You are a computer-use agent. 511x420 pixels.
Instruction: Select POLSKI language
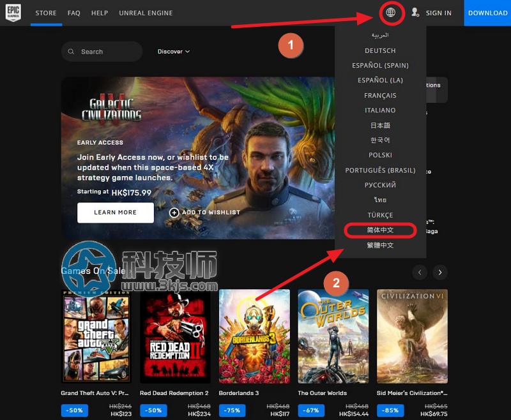pos(380,155)
